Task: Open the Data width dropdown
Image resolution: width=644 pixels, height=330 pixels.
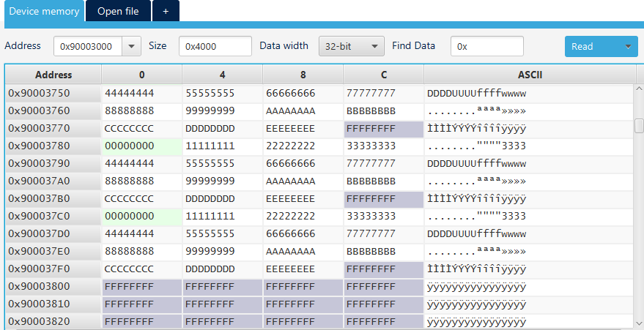Action: click(x=351, y=46)
